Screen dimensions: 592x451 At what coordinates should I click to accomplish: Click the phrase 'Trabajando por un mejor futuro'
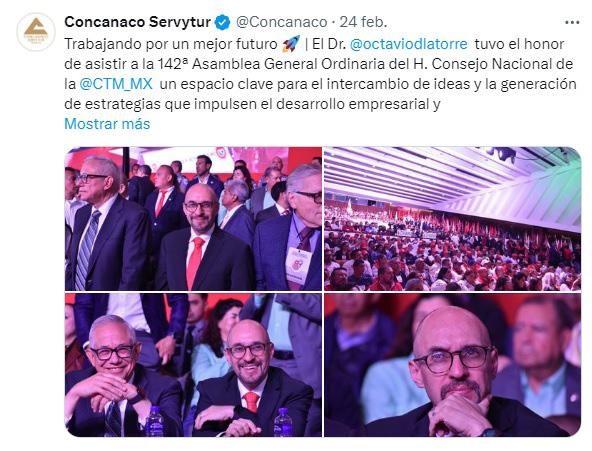[171, 44]
